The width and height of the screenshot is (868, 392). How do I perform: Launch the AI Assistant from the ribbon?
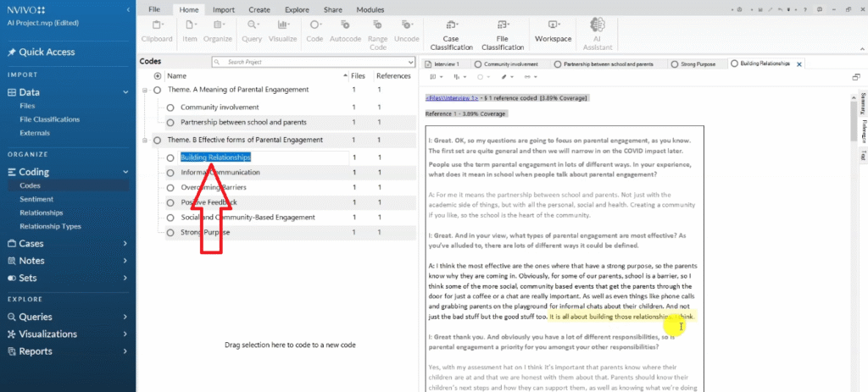tap(599, 33)
